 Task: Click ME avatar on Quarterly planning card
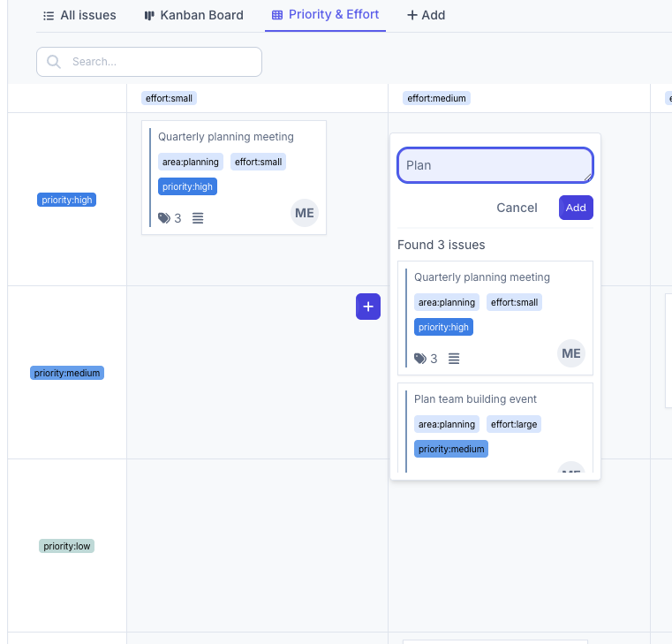click(x=305, y=213)
